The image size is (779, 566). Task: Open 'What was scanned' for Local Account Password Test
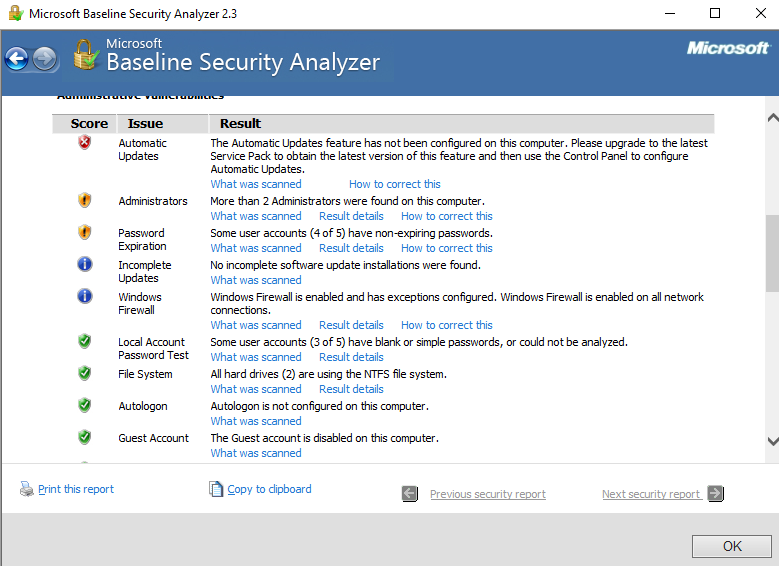256,357
